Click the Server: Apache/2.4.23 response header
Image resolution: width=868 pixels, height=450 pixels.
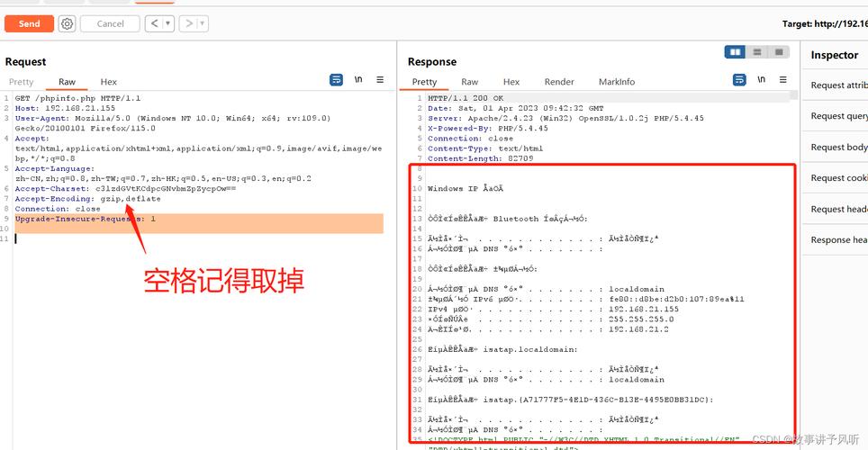565,119
